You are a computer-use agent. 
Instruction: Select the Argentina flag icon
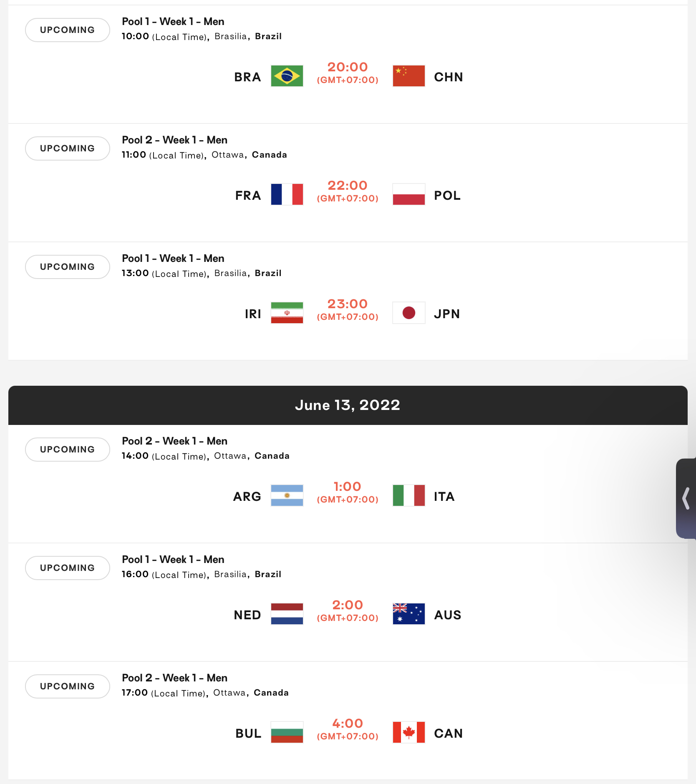coord(287,495)
